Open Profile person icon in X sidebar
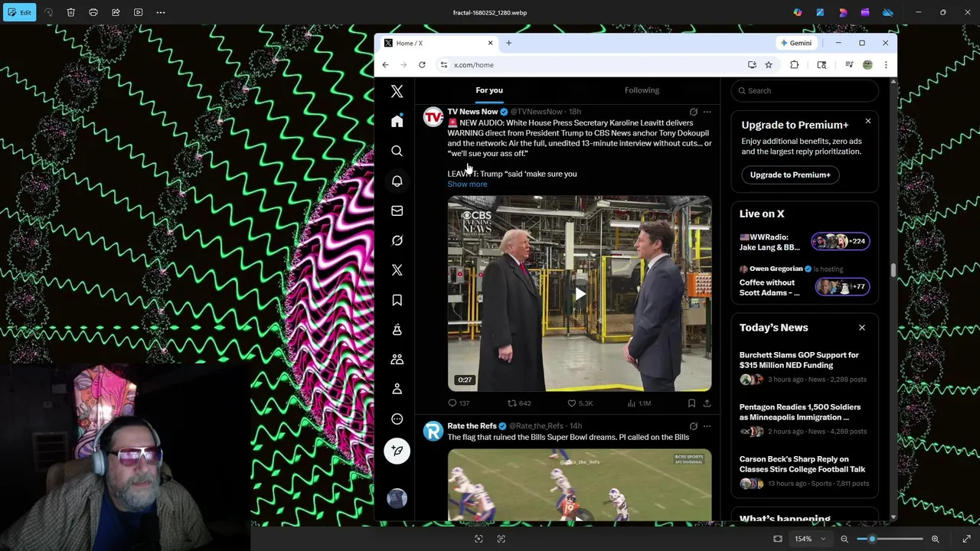 (397, 389)
